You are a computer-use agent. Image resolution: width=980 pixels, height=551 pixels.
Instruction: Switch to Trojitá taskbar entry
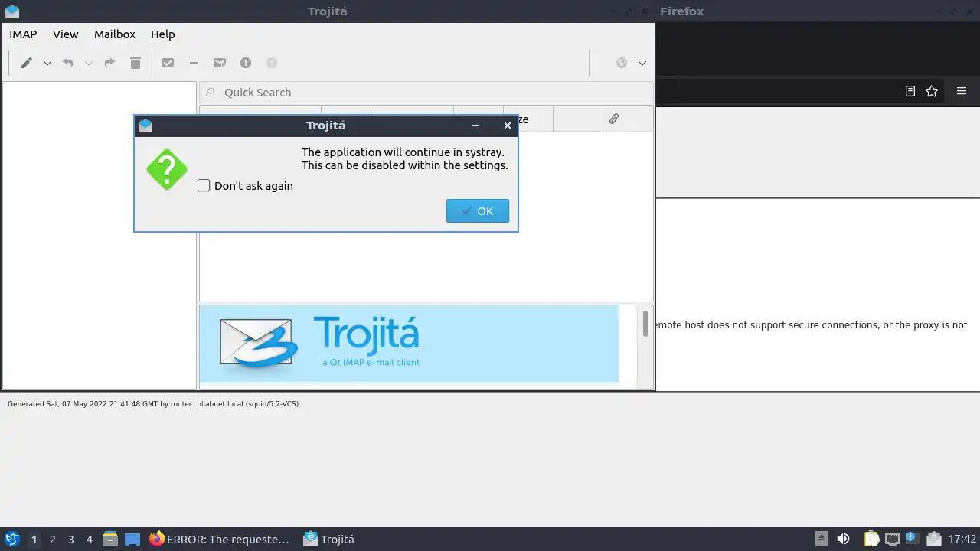329,539
